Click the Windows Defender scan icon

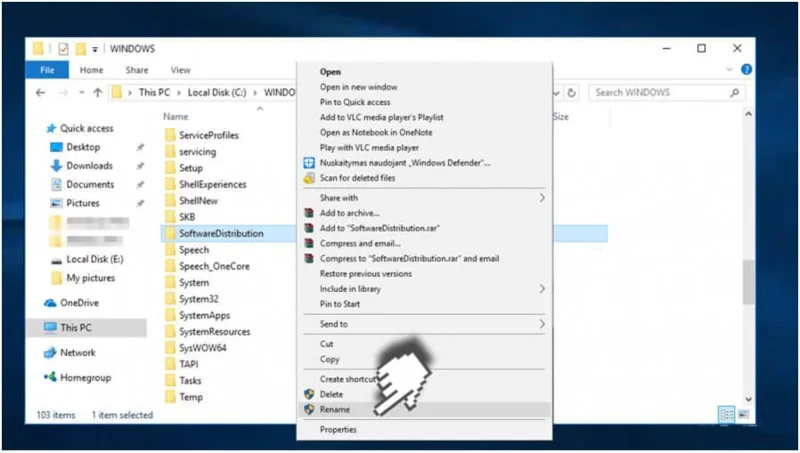tap(309, 163)
